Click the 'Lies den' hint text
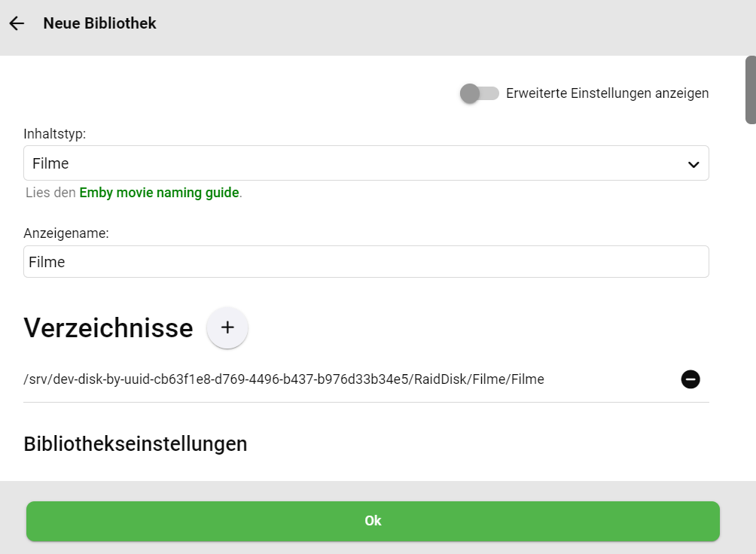Screen dimensions: 756x554 [x=50, y=193]
